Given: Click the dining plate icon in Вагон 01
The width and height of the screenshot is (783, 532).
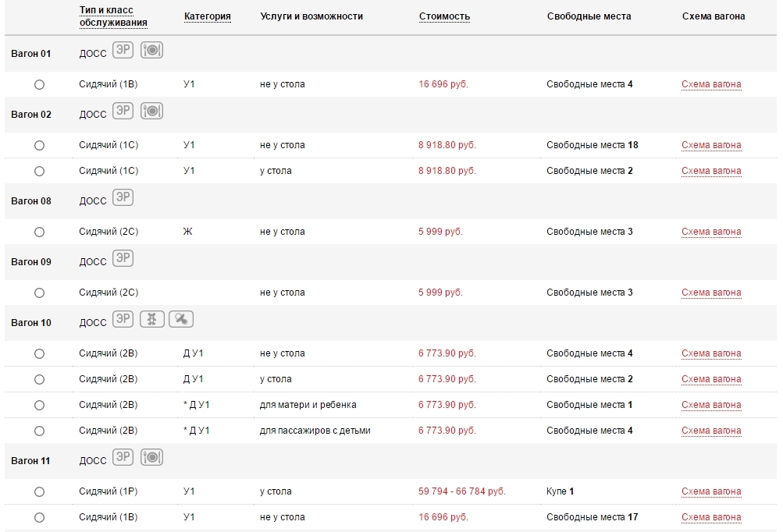Looking at the screenshot, I should click(x=151, y=50).
